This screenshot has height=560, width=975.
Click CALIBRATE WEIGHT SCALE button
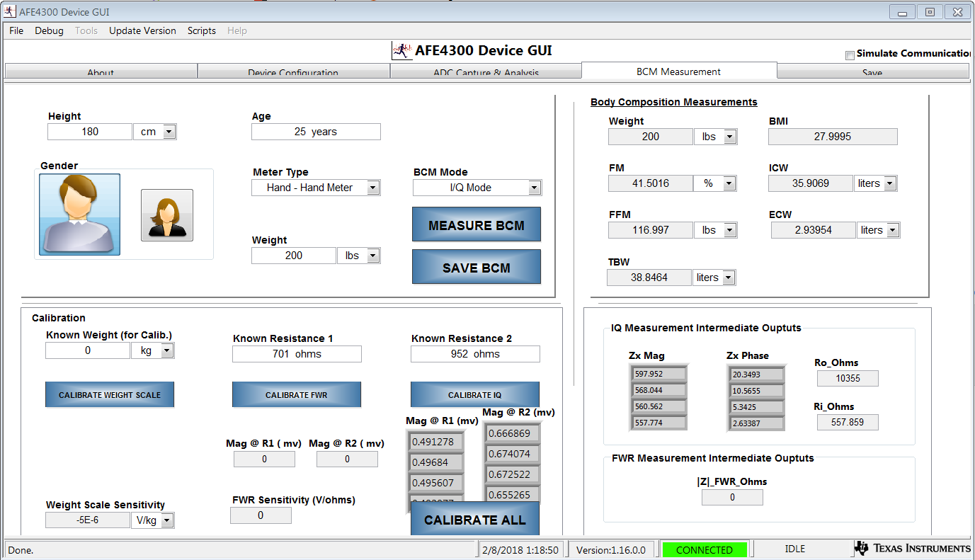click(110, 394)
